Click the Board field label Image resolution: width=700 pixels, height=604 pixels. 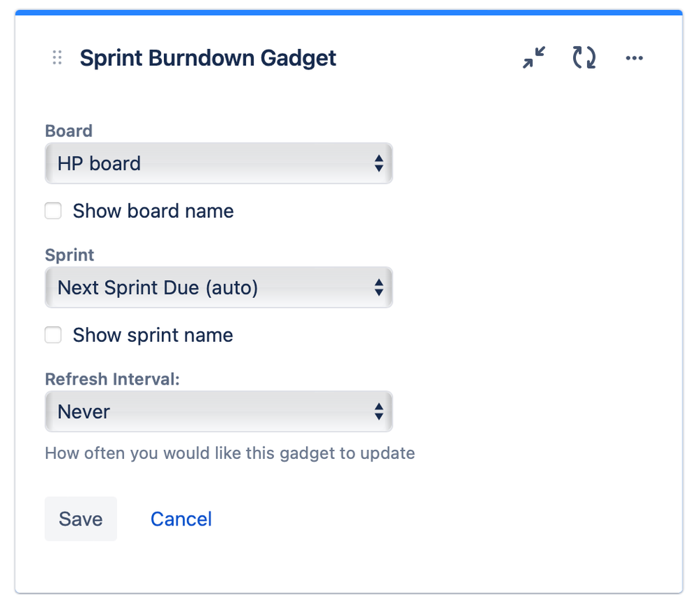[69, 131]
